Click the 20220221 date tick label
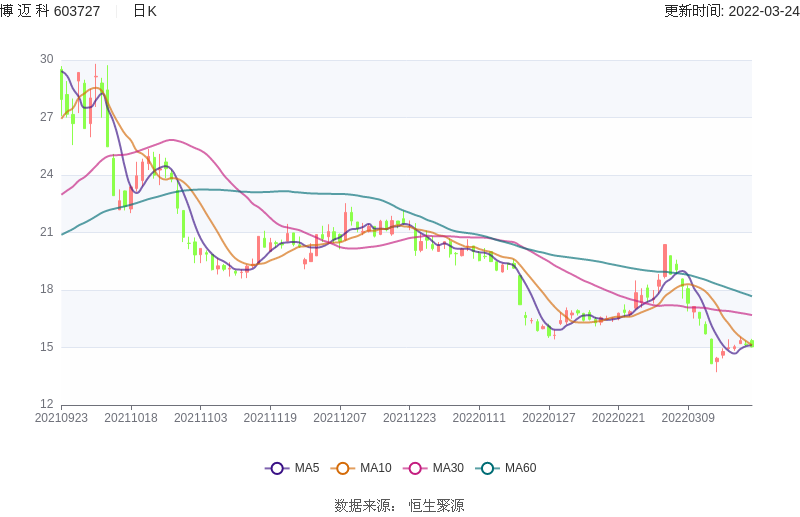 pyautogui.click(x=618, y=418)
